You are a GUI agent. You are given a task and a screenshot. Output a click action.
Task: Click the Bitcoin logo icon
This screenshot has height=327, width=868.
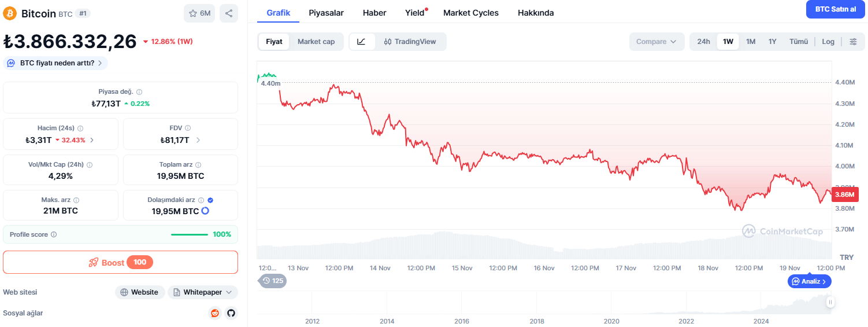pyautogui.click(x=10, y=13)
